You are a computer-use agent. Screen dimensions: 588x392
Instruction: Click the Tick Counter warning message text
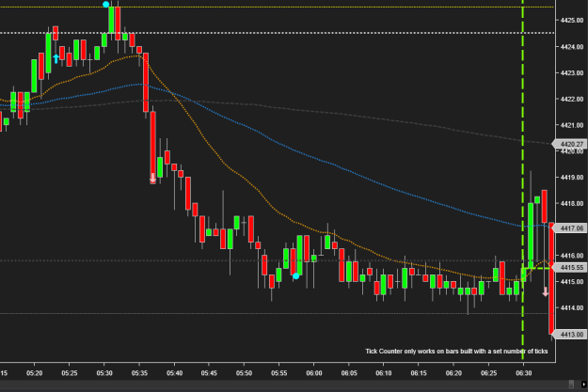[456, 352]
